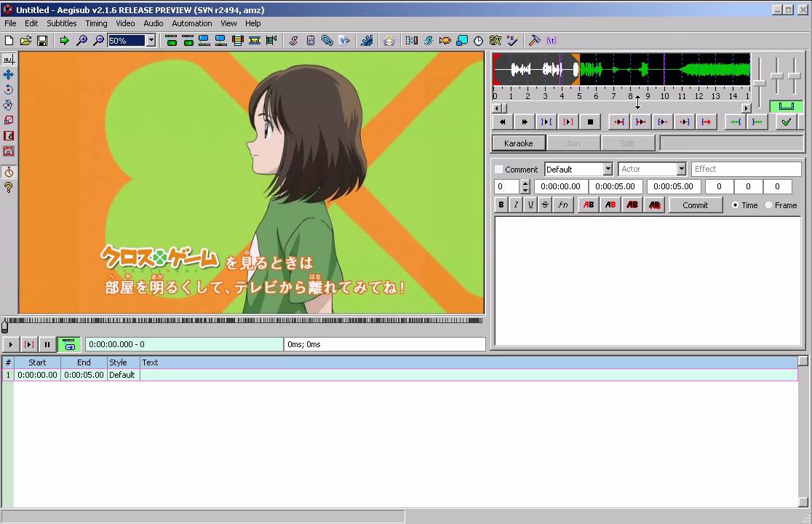
Task: Open the Actor dropdown
Action: pos(682,170)
